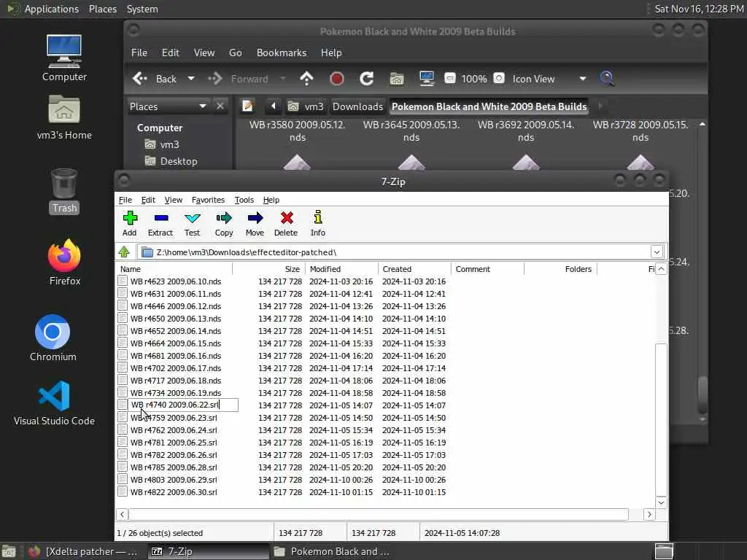Screen dimensions: 747x560
Task: Click the Reload icon in file manager
Action: tap(366, 79)
